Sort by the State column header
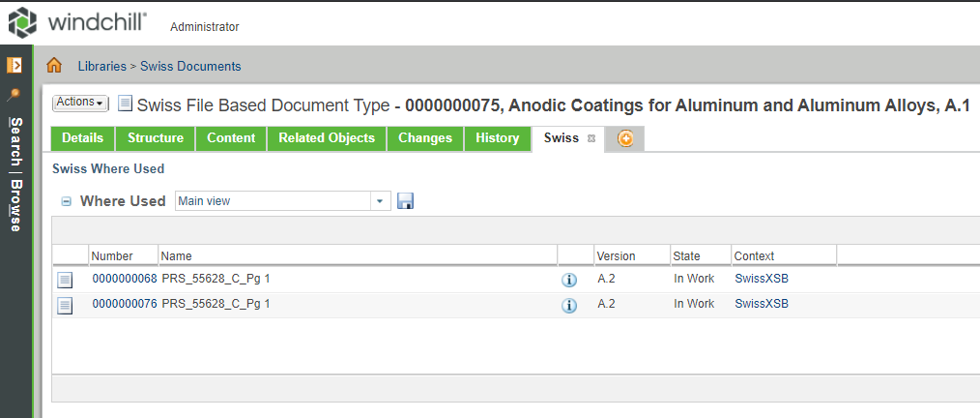 click(x=701, y=256)
